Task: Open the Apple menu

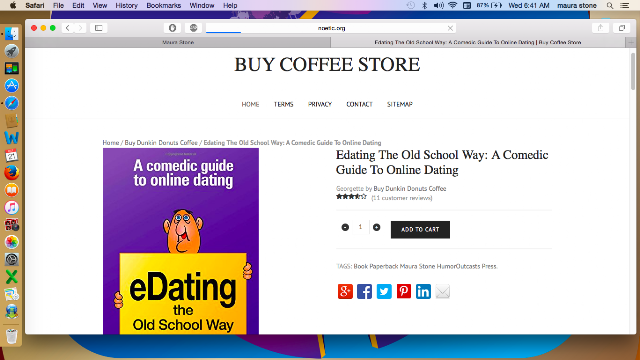Action: [x=12, y=5]
